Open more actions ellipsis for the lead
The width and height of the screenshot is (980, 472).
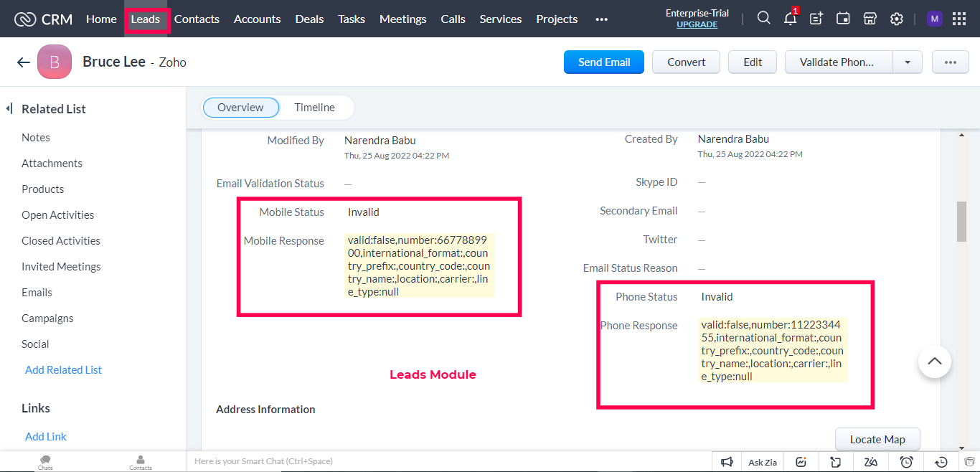[x=951, y=62]
